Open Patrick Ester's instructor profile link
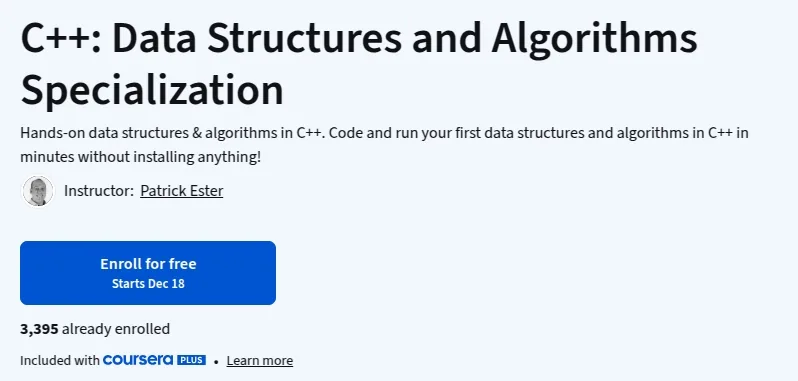 point(182,191)
